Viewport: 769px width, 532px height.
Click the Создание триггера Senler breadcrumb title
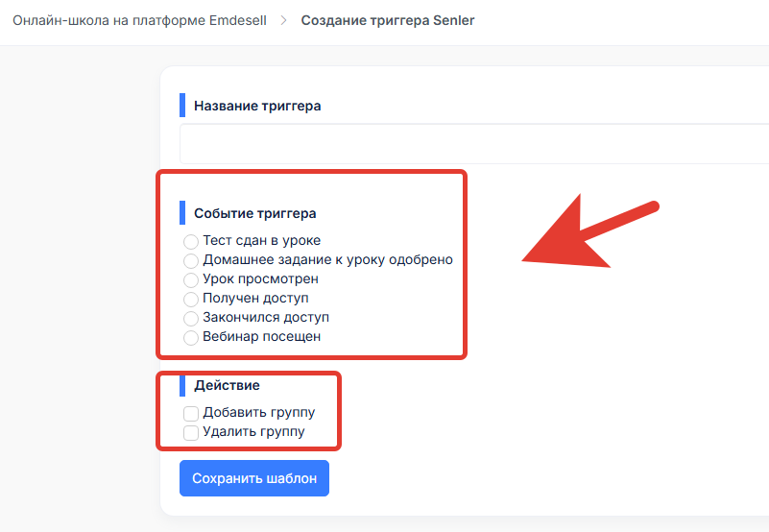click(x=387, y=20)
